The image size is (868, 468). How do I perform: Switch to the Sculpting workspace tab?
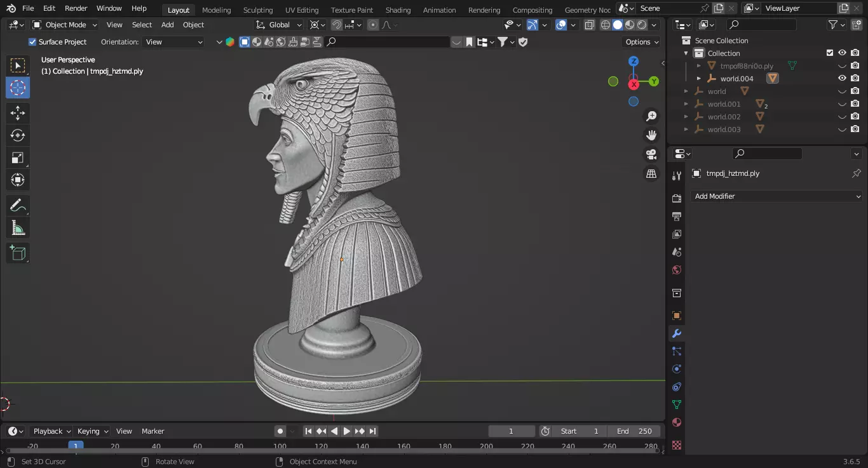tap(258, 10)
